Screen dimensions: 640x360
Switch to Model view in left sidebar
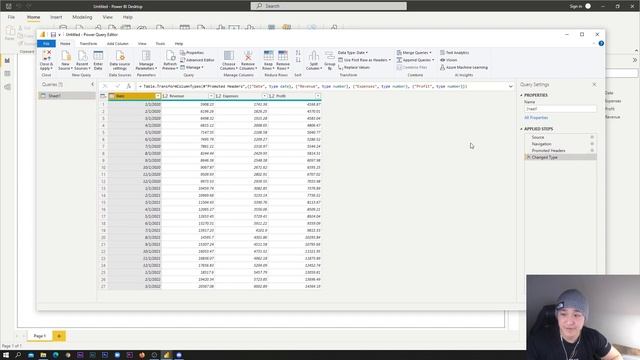point(7,87)
